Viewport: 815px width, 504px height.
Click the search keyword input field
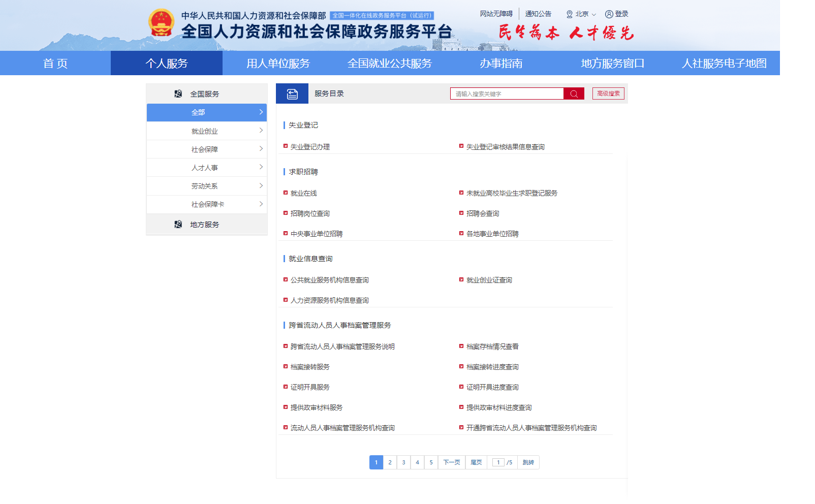[507, 94]
